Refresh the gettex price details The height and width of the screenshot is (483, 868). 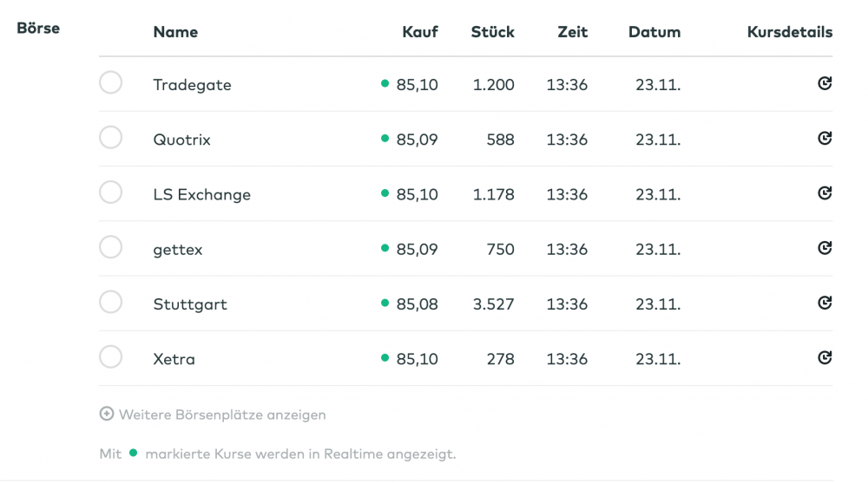point(825,248)
